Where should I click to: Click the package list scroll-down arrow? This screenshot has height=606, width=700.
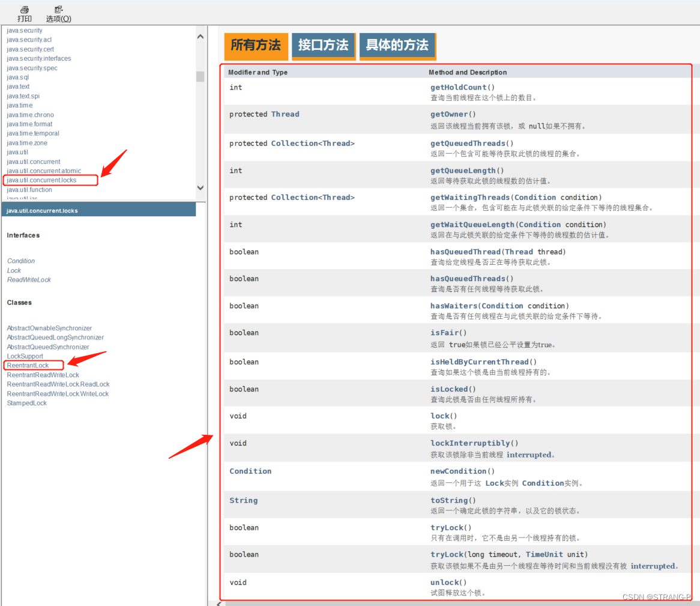click(201, 188)
